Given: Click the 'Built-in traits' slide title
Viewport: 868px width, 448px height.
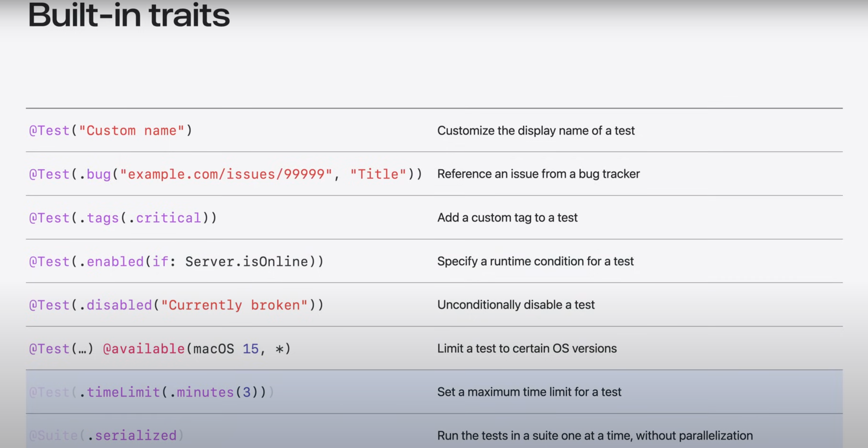Looking at the screenshot, I should (129, 16).
